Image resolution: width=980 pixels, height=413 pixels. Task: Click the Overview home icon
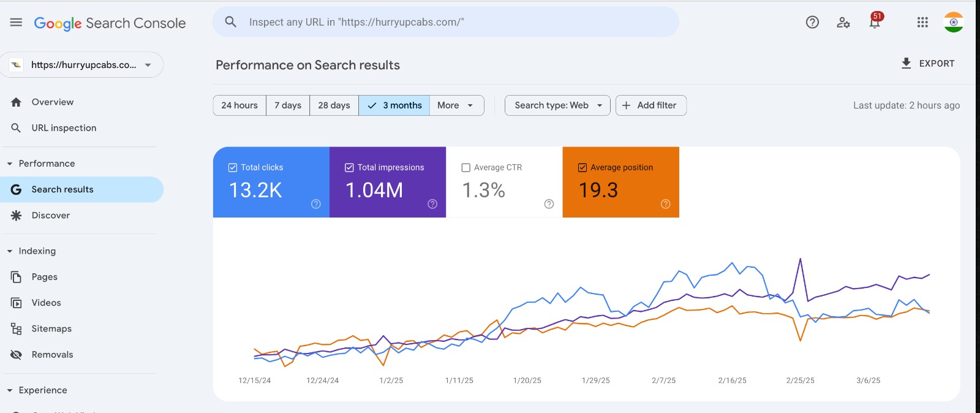click(17, 102)
